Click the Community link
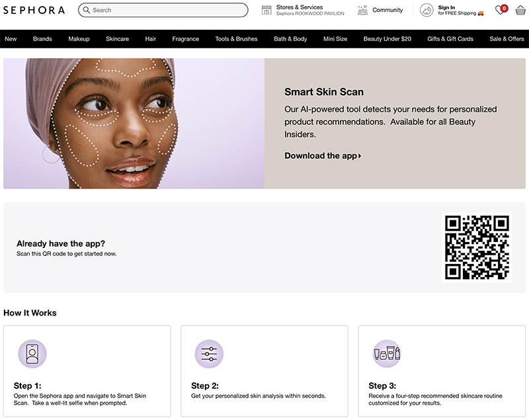The width and height of the screenshot is (529, 420). 387,10
